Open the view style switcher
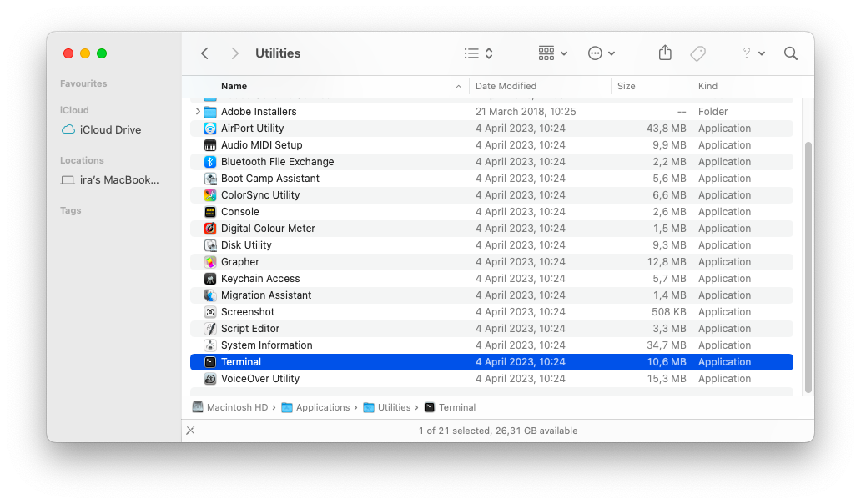Viewport: 861px width, 504px height. coord(478,53)
